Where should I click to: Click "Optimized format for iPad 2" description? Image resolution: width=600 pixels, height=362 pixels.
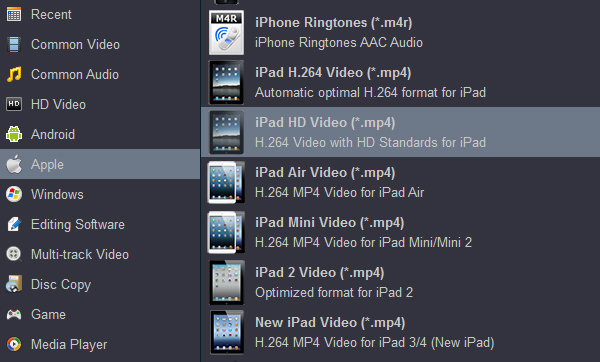pos(334,292)
